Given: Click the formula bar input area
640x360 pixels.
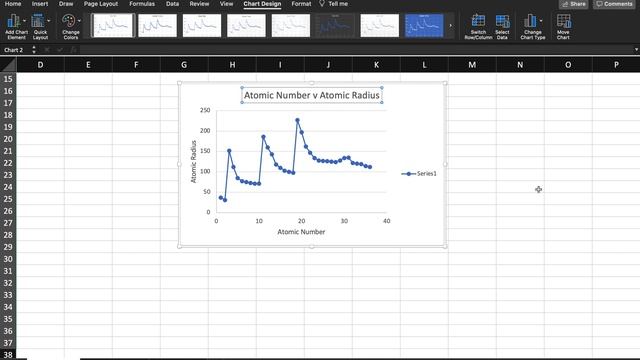Looking at the screenshot, I should click(355, 50).
